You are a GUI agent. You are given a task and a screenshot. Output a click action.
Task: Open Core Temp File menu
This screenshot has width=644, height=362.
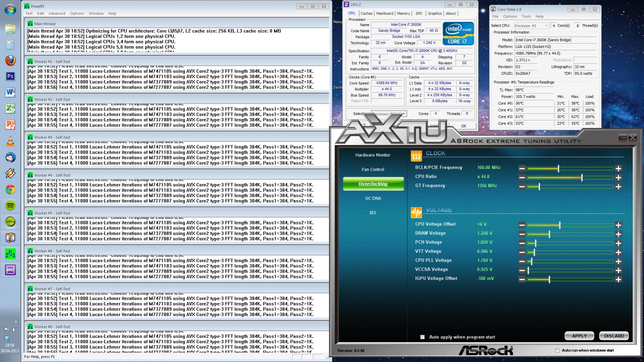coord(495,16)
